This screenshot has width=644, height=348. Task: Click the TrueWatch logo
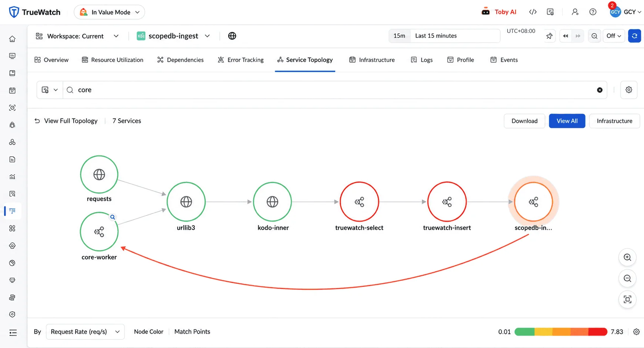(34, 12)
